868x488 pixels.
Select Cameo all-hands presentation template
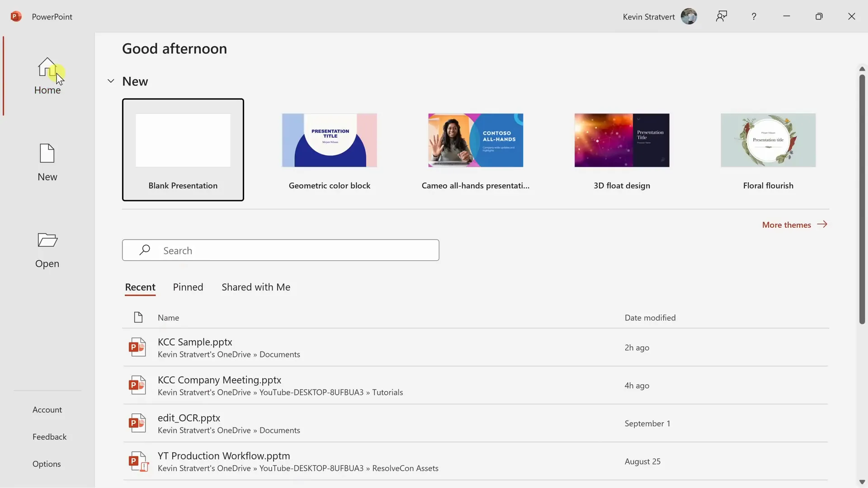tap(476, 150)
